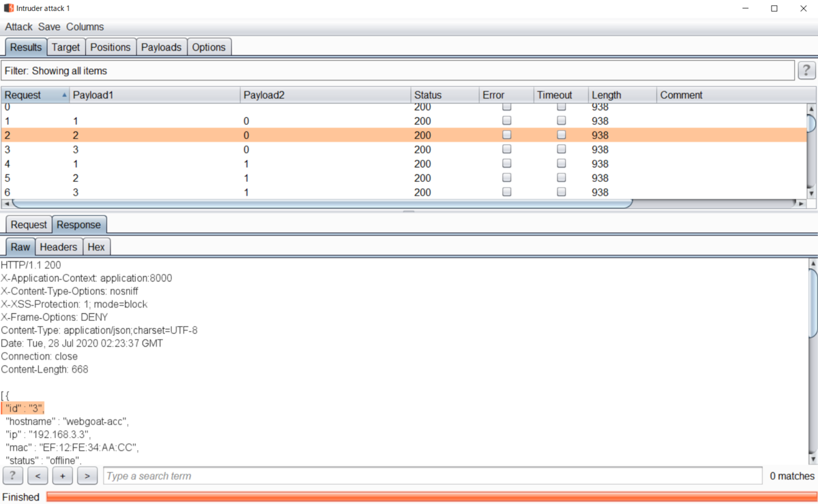Switch to the Positions tab
The image size is (818, 504).
[x=110, y=47]
